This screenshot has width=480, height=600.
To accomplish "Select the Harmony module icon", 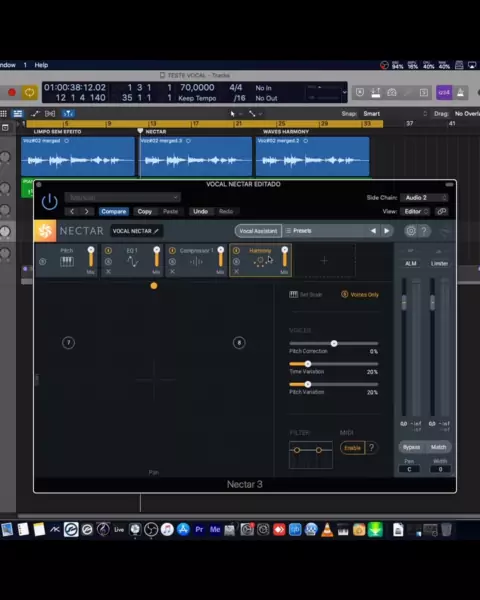I will [260, 261].
